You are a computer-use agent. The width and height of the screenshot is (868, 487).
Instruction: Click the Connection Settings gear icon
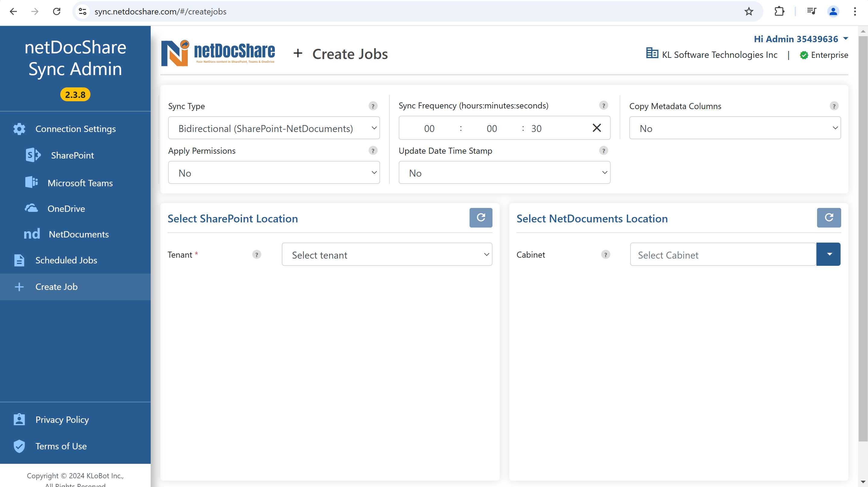19,129
